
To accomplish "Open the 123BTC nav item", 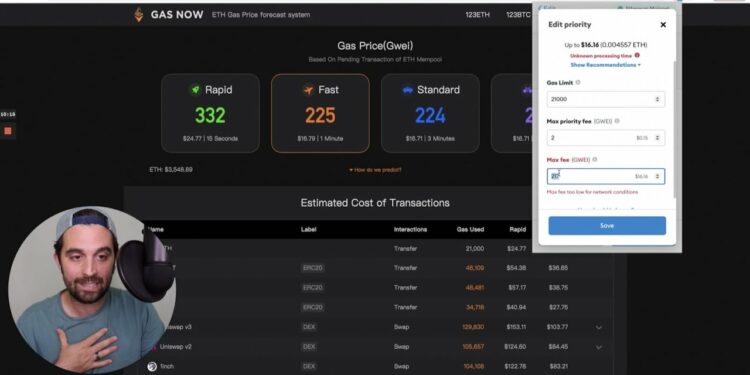I will 518,15.
